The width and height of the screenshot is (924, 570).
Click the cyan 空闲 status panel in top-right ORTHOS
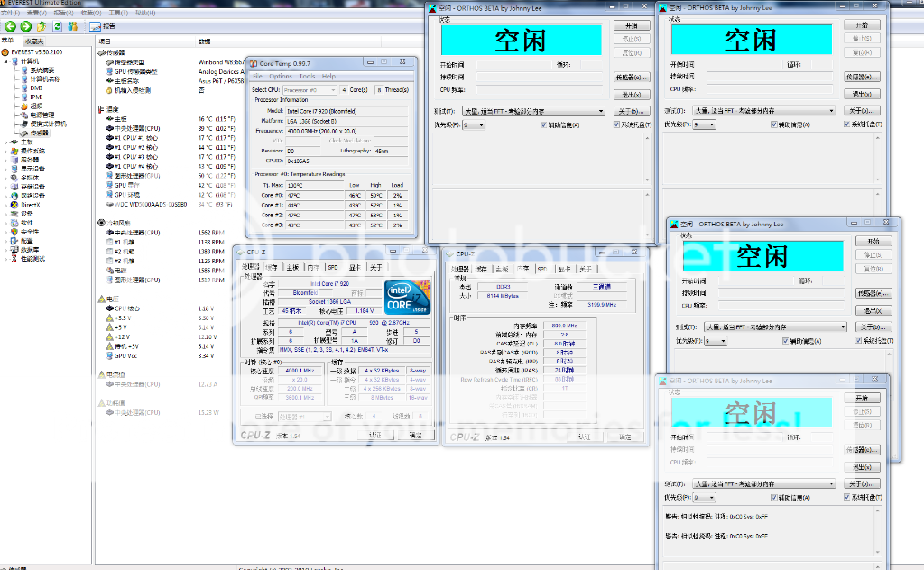749,40
